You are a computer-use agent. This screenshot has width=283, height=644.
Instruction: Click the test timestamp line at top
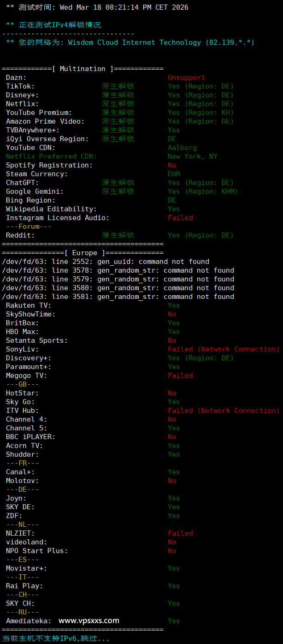pyautogui.click(x=97, y=7)
